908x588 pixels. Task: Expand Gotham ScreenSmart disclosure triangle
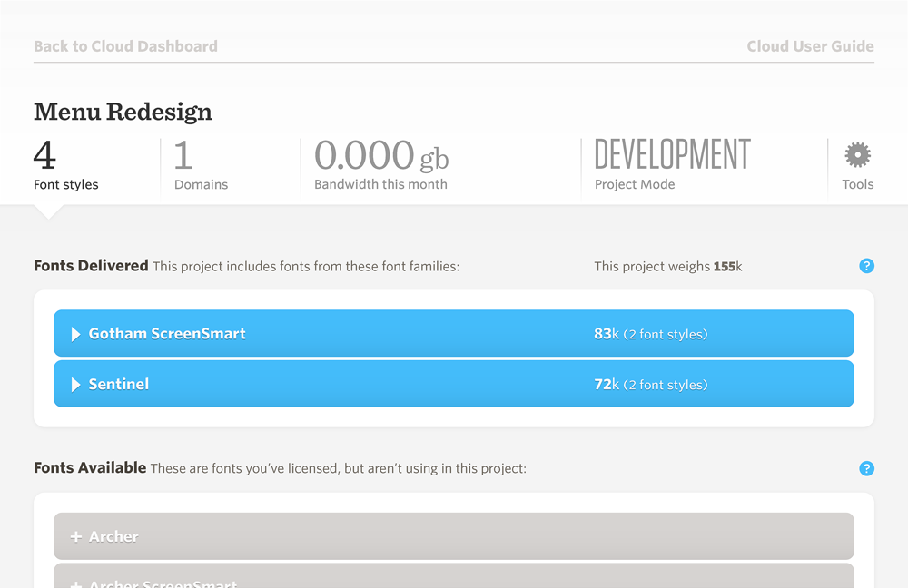coord(75,334)
